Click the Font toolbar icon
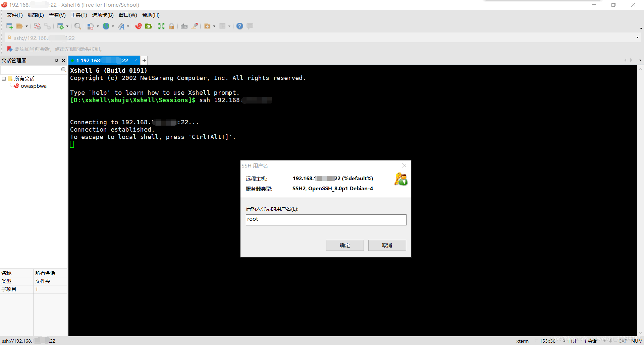 click(121, 26)
